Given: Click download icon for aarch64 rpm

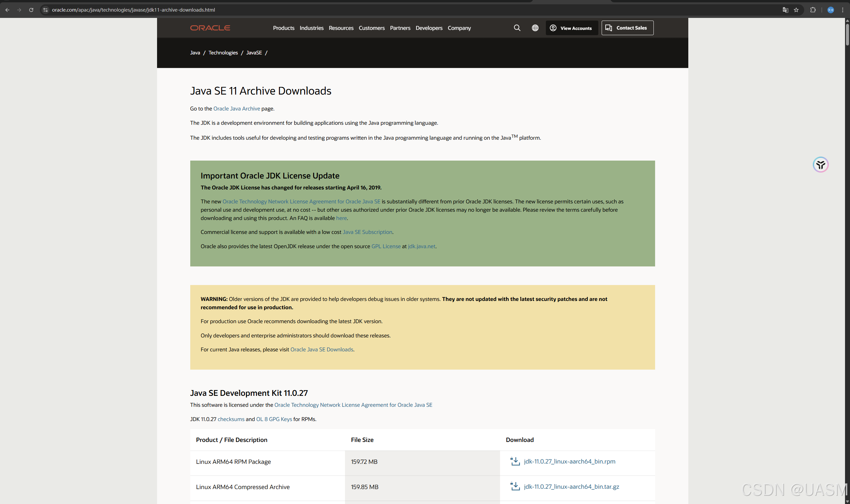Looking at the screenshot, I should coord(515,461).
